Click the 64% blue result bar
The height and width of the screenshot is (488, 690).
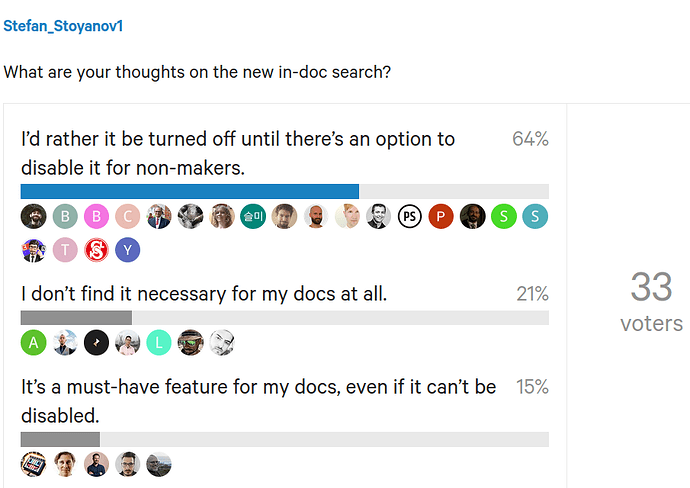[190, 191]
